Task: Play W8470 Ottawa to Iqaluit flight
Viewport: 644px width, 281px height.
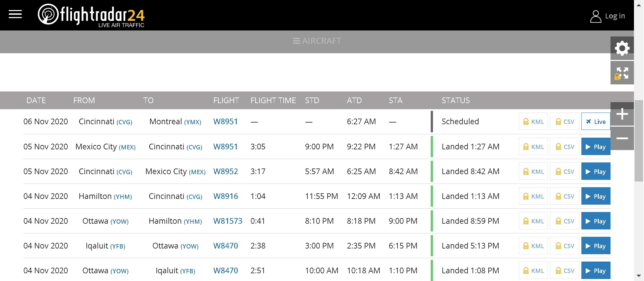Action: [596, 270]
